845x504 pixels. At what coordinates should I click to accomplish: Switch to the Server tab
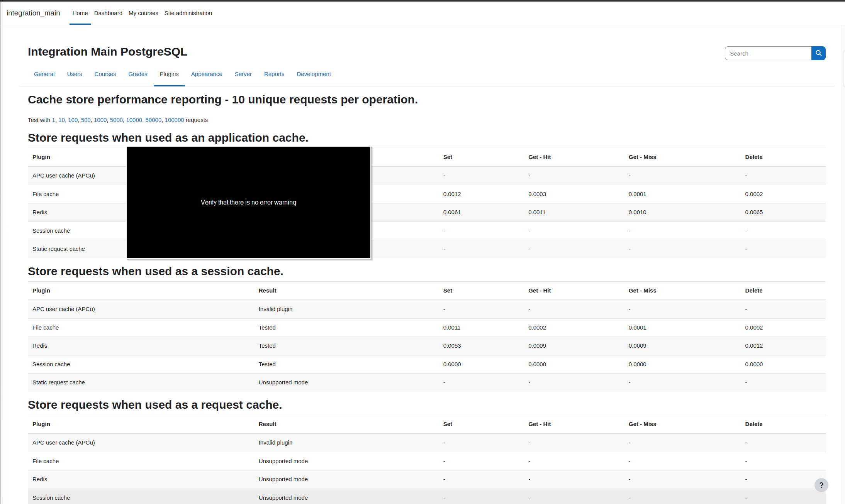point(243,74)
